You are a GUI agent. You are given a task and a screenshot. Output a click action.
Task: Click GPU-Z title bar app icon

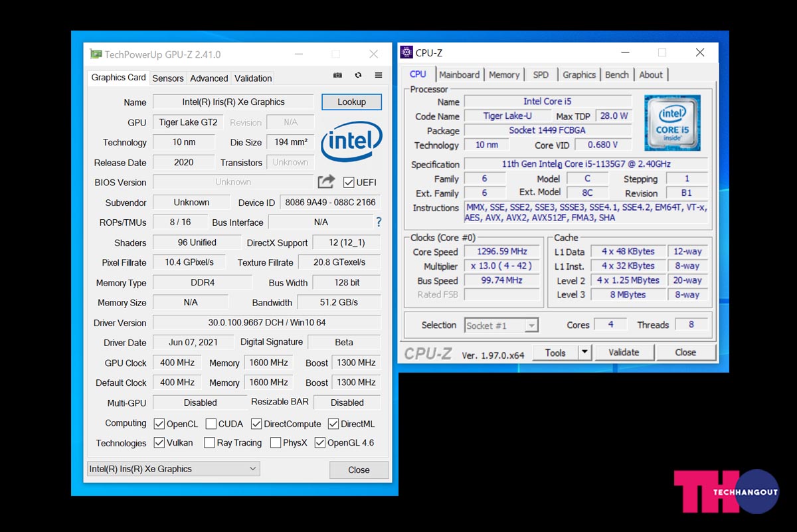96,54
